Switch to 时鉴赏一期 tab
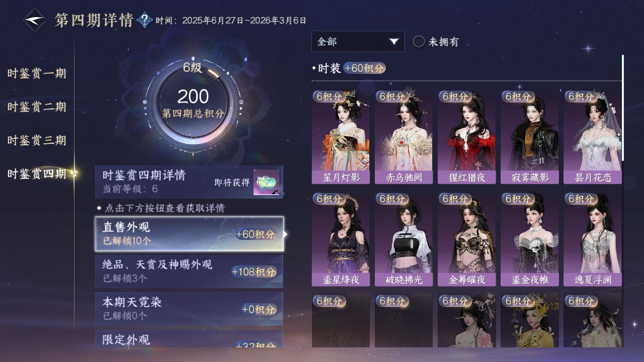This screenshot has height=362, width=644. tap(37, 74)
